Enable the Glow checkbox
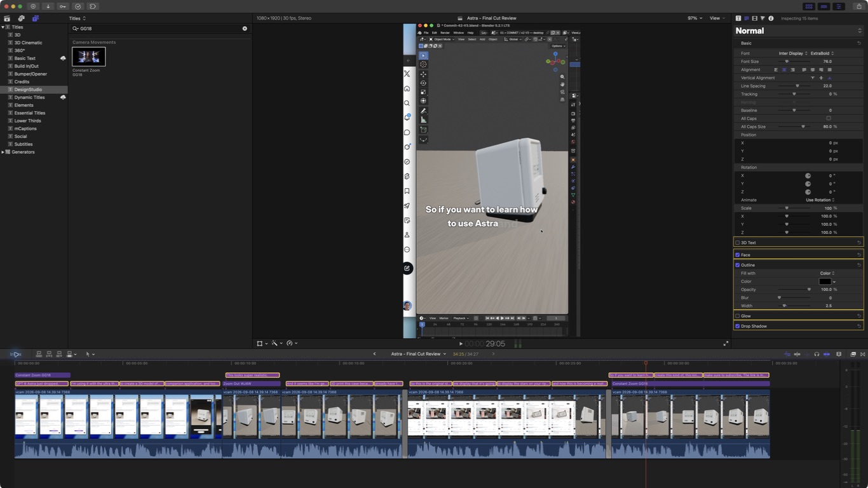This screenshot has height=488, width=868. tap(738, 316)
